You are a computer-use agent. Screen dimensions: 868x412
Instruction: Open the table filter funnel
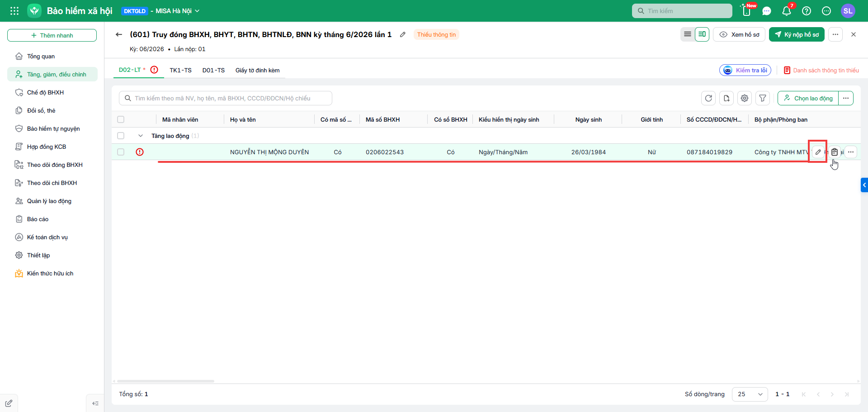763,98
